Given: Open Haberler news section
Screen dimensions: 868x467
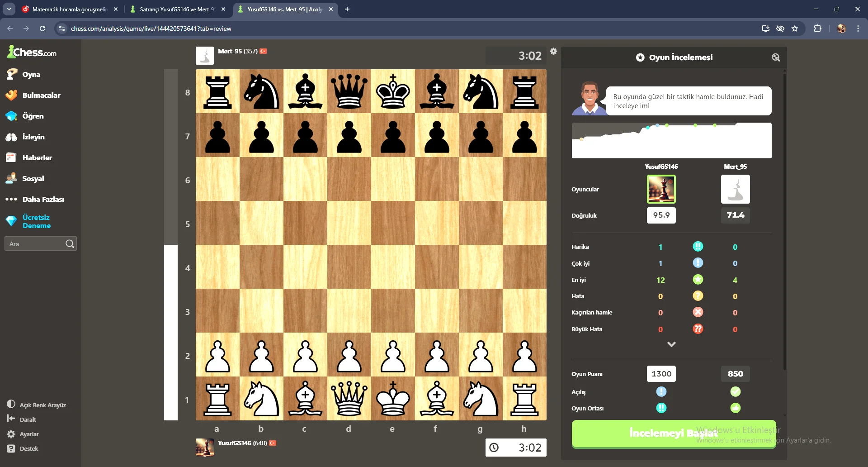Looking at the screenshot, I should (x=29, y=158).
